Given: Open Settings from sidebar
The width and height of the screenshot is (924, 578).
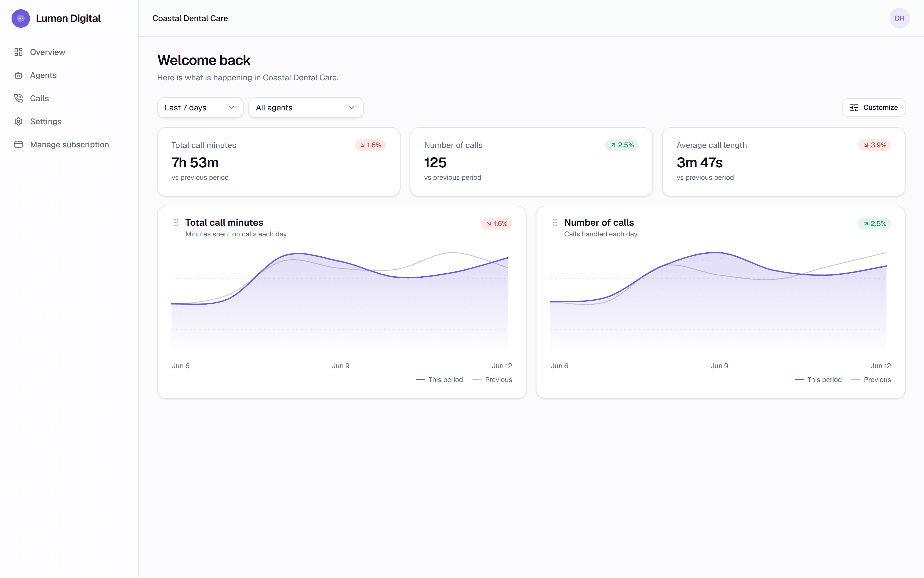Looking at the screenshot, I should (69, 122).
